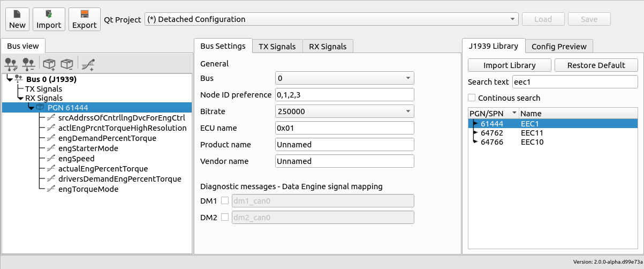Collapse the RX Signals tree node
The height and width of the screenshot is (269, 644).
[x=20, y=98]
